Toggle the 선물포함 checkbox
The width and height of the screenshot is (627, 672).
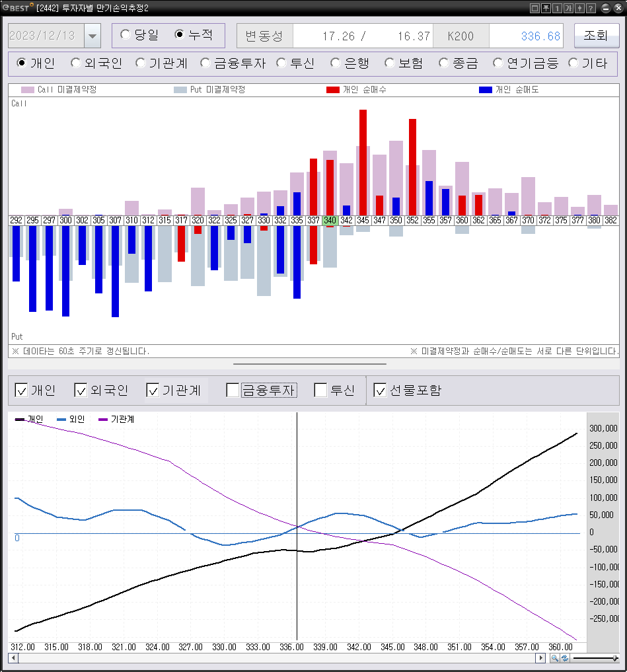[x=380, y=390]
